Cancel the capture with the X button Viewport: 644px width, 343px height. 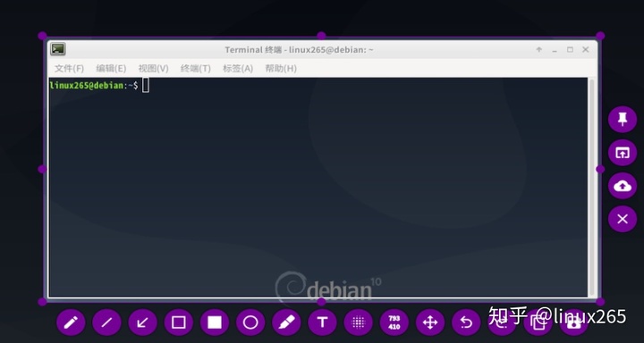tap(623, 219)
